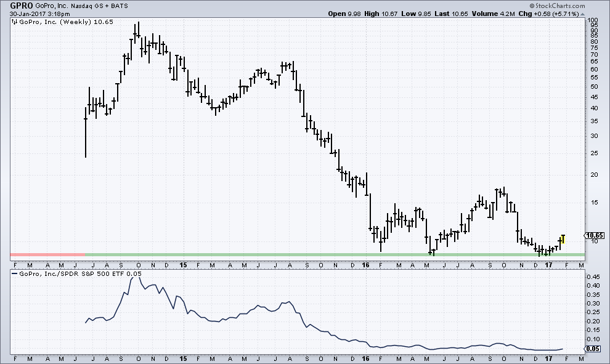
Task: Click the up-arrow change indicator icon
Action: [582, 14]
